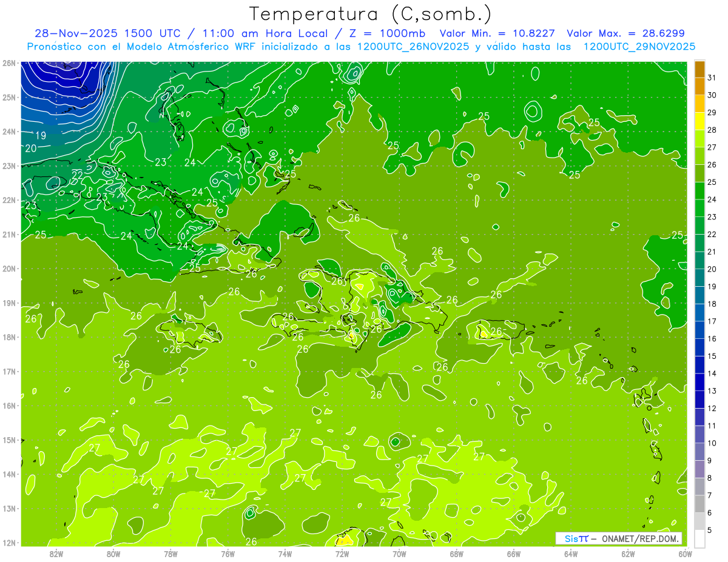The height and width of the screenshot is (562, 728).
Task: Click the "Valor Min. = 10.8227" value
Action: pos(498,33)
